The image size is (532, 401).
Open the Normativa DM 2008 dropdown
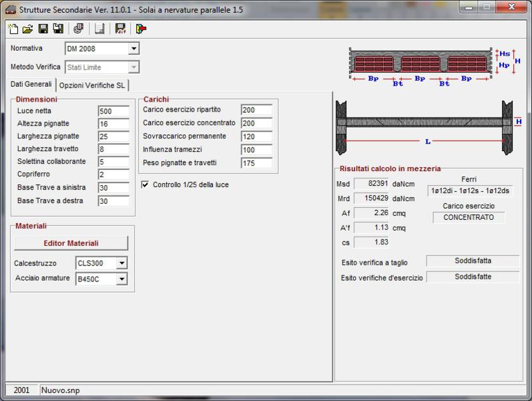point(134,49)
